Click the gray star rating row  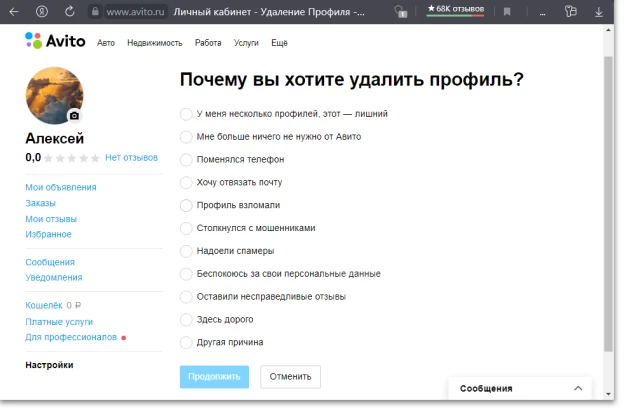72,158
